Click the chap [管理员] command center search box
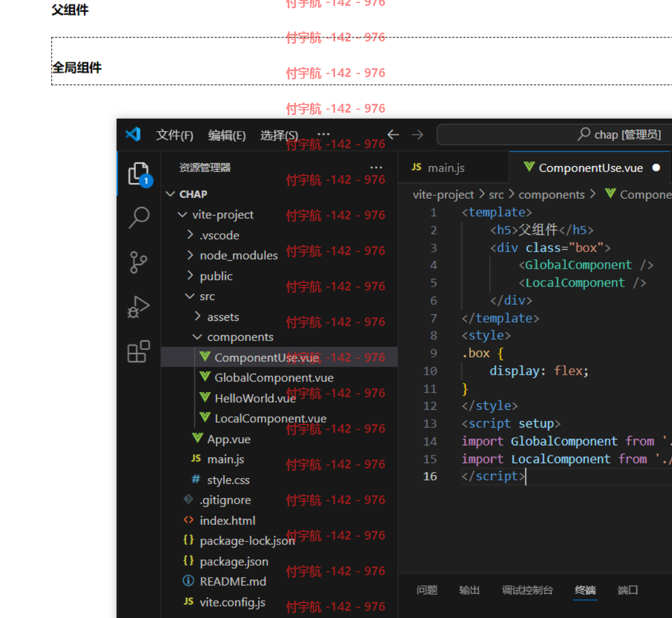The width and height of the screenshot is (672, 618). click(x=555, y=135)
